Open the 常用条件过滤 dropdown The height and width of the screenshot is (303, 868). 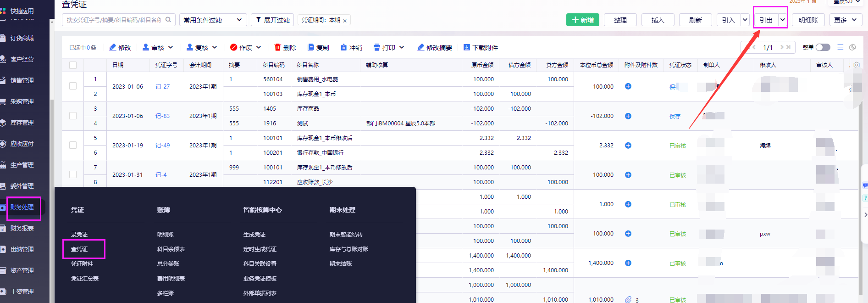[x=213, y=20]
